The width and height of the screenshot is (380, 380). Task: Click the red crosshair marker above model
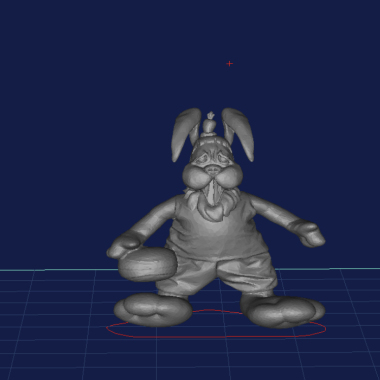click(x=229, y=63)
